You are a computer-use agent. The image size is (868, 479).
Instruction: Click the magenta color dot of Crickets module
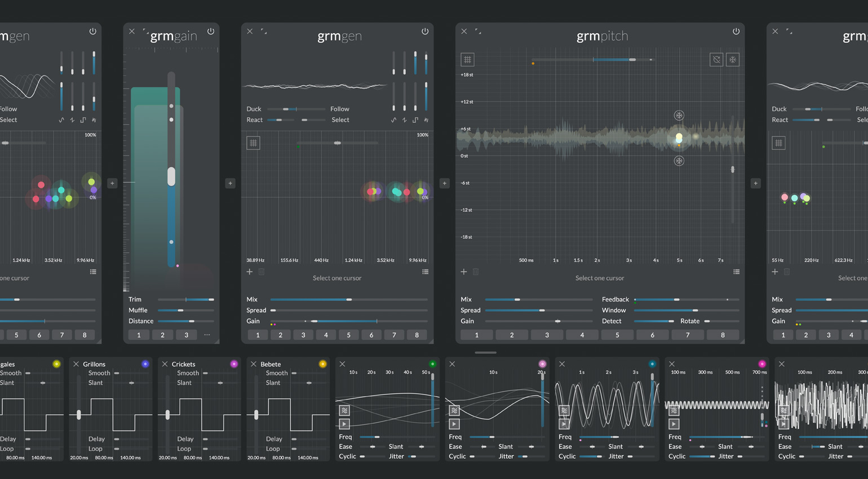coord(234,364)
